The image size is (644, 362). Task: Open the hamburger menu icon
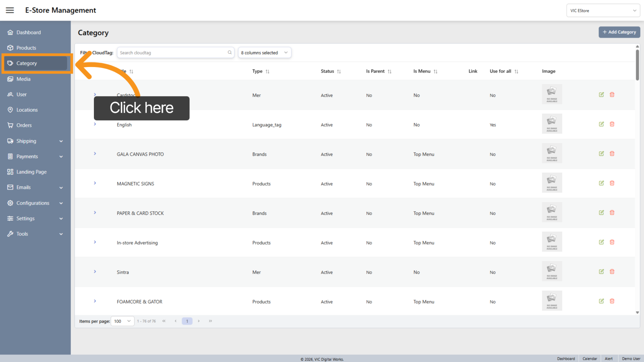[10, 10]
